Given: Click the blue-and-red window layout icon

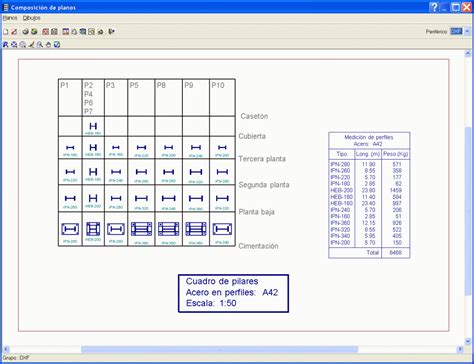Looking at the screenshot, I should coord(66,32).
